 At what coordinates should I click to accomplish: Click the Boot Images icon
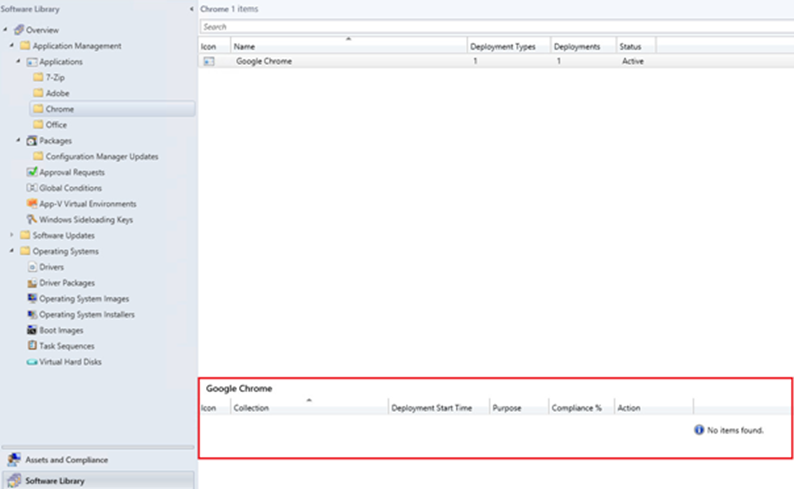[x=32, y=330]
